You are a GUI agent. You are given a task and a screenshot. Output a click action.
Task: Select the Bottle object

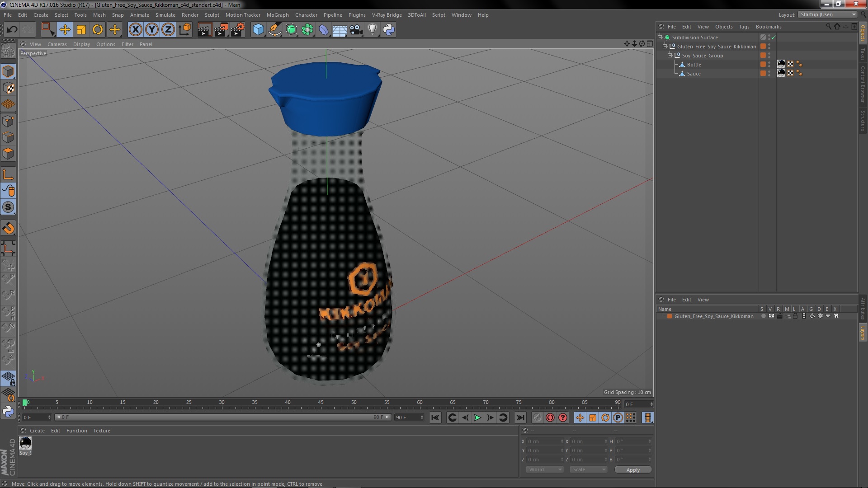point(694,65)
